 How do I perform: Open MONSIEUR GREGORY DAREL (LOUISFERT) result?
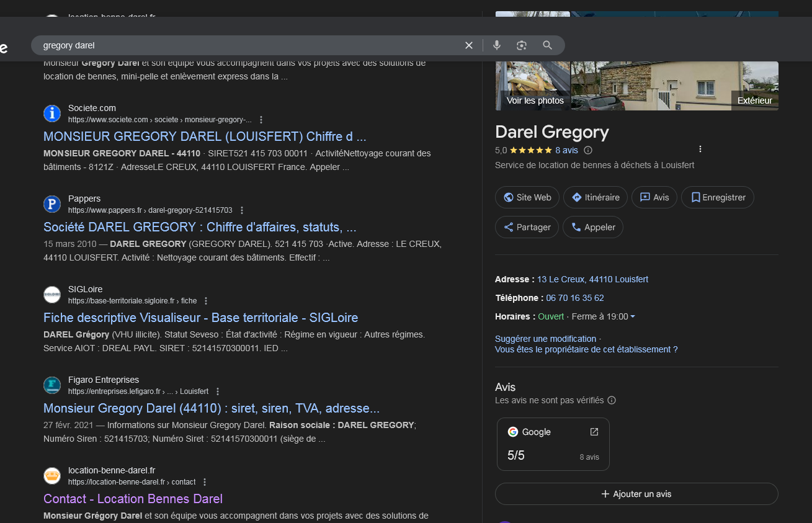pos(205,136)
